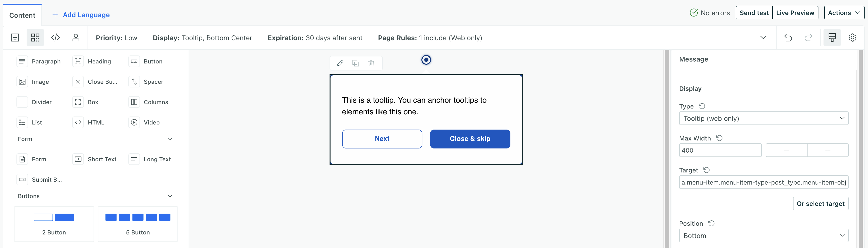This screenshot has width=868, height=248.
Task: Delete the tooltip using trash icon
Action: point(371,63)
